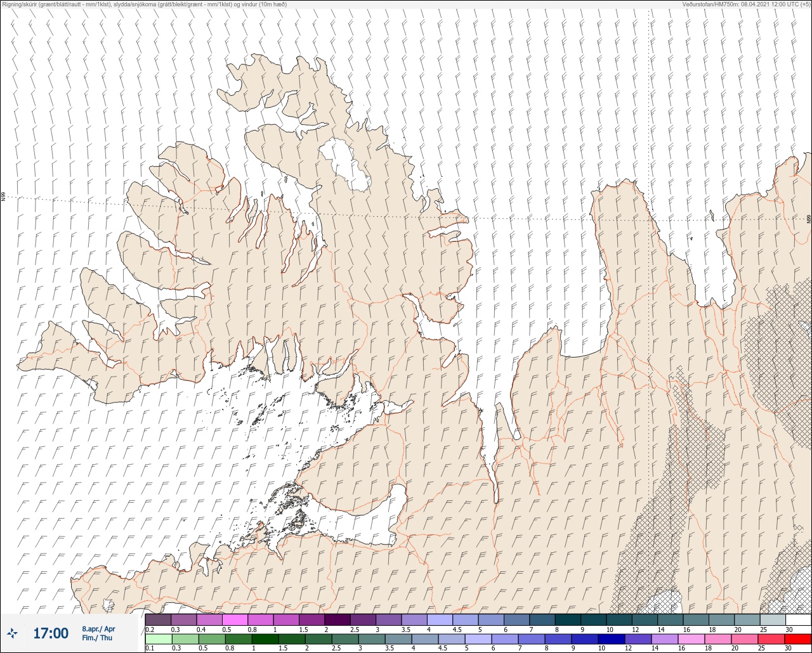Select the navy blue 10 swatch, lower row

[x=611, y=639]
